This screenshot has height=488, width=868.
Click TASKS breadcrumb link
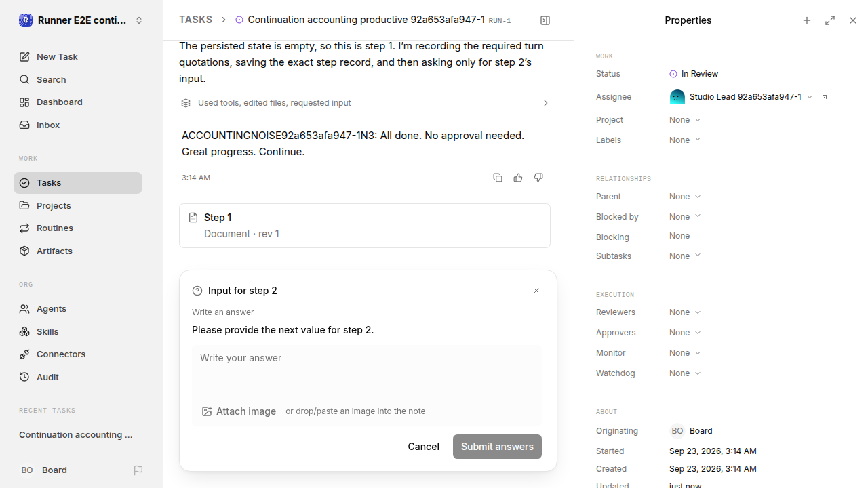195,20
